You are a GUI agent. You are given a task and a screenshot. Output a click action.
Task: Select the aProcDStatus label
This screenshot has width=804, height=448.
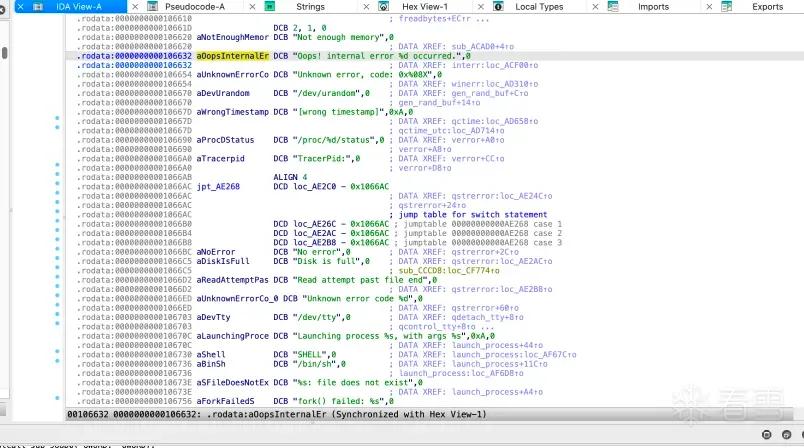pyautogui.click(x=225, y=140)
